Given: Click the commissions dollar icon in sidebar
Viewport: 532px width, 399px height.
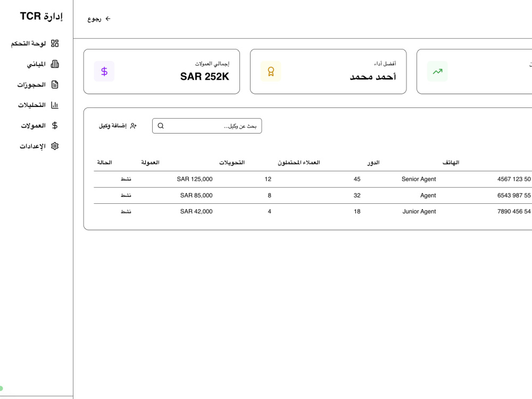Looking at the screenshot, I should 55,126.
